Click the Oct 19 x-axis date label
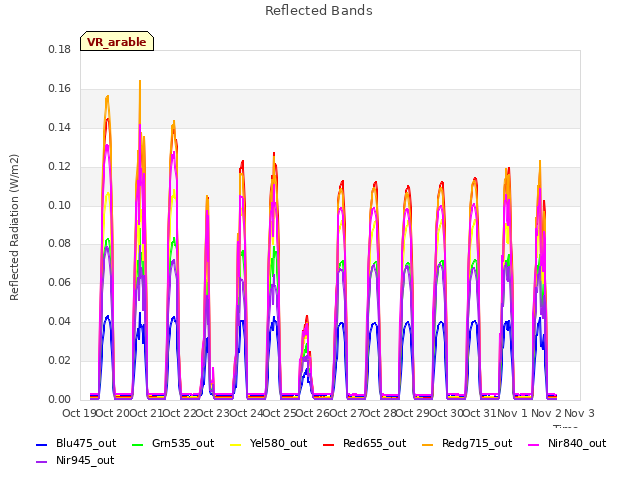Screen dimensions: 640x480 tap(79, 413)
